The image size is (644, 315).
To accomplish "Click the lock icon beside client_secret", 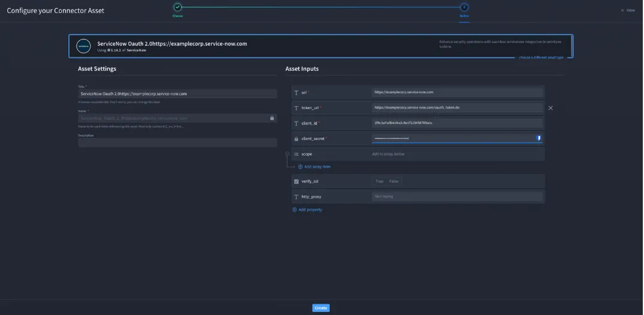I will coord(296,139).
